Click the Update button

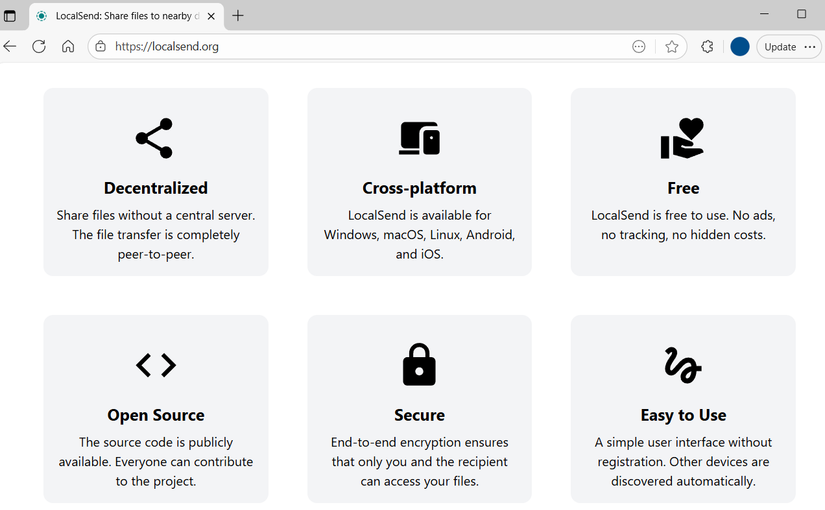tap(780, 46)
